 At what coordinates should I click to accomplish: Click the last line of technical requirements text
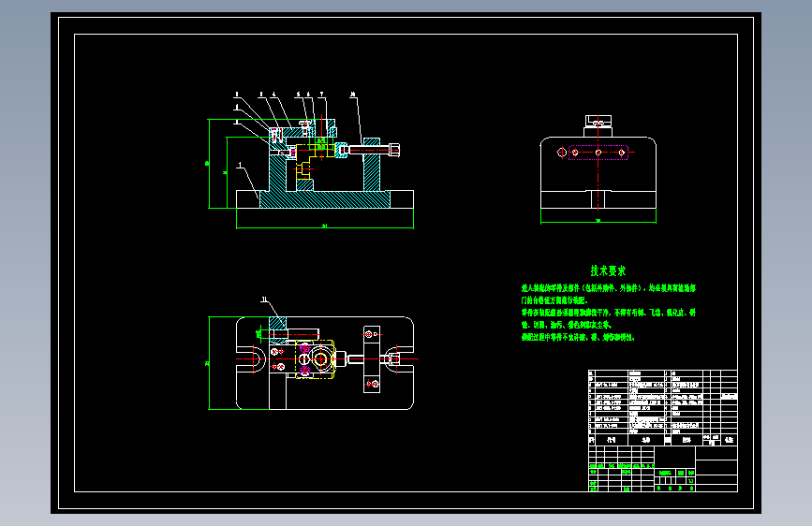(x=578, y=338)
